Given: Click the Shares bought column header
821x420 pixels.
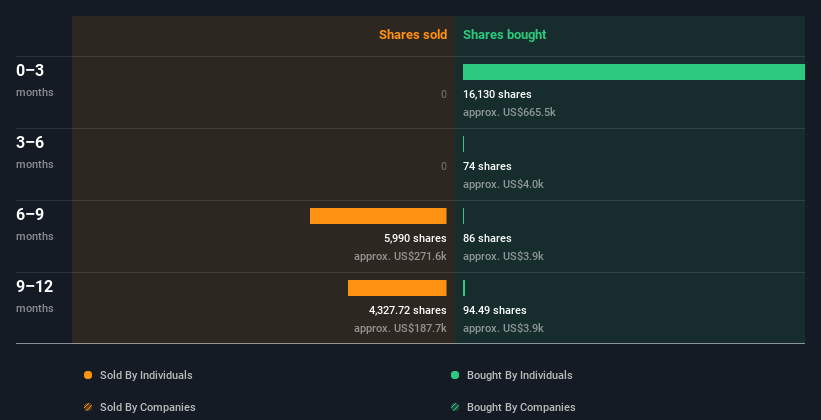Looking at the screenshot, I should [x=505, y=35].
